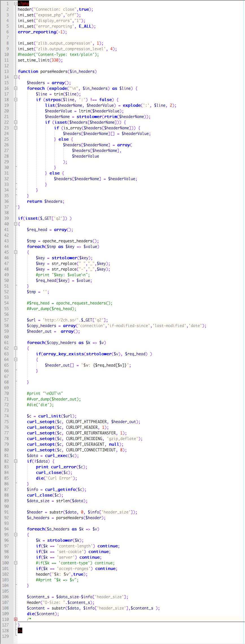The image size is (245, 644).
Task: Collapse the isset if-block fold at line 22
Action: pos(16,122)
